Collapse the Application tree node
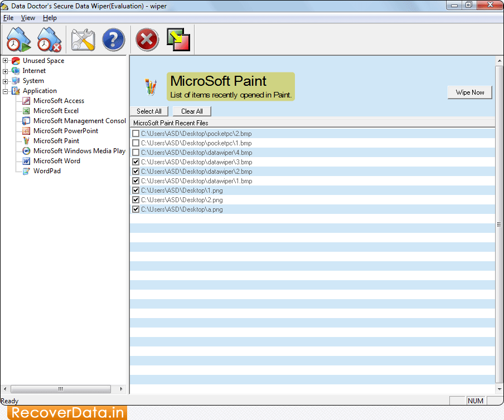 (5, 91)
